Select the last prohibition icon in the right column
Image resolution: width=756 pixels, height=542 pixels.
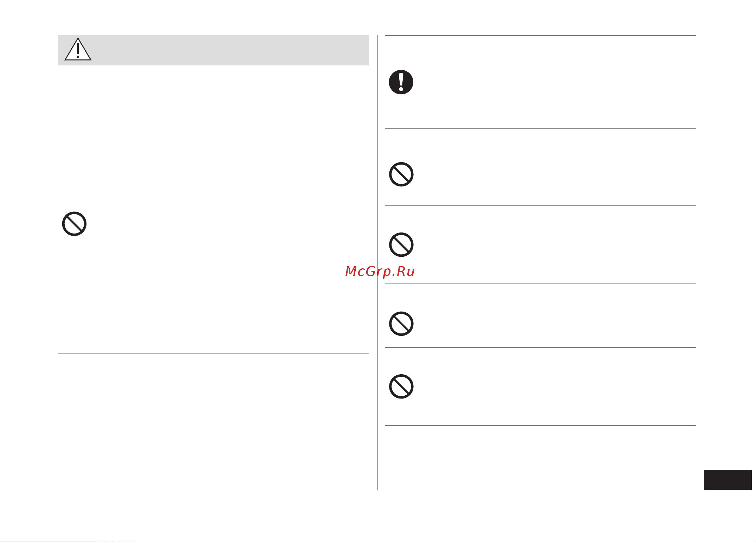[x=401, y=387]
